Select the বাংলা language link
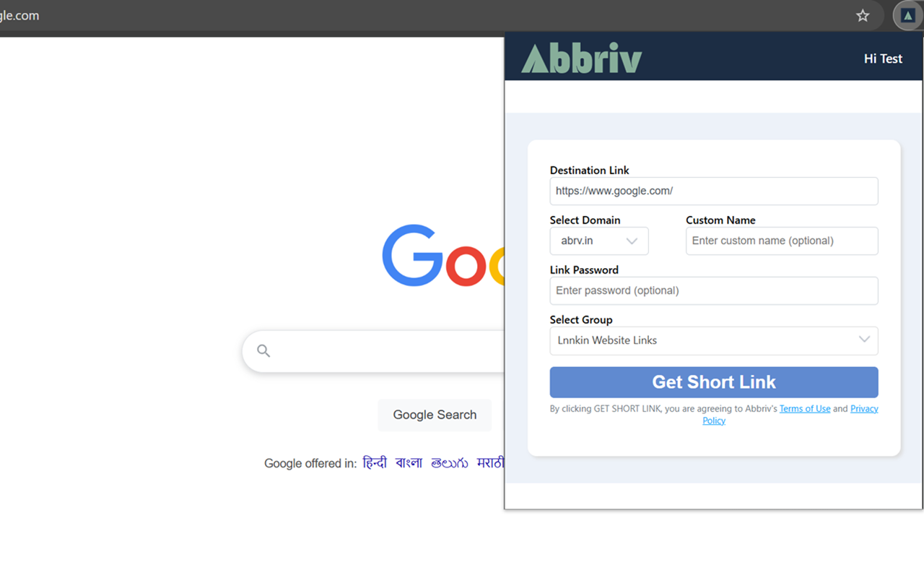Viewport: 924px width, 578px height. (409, 463)
